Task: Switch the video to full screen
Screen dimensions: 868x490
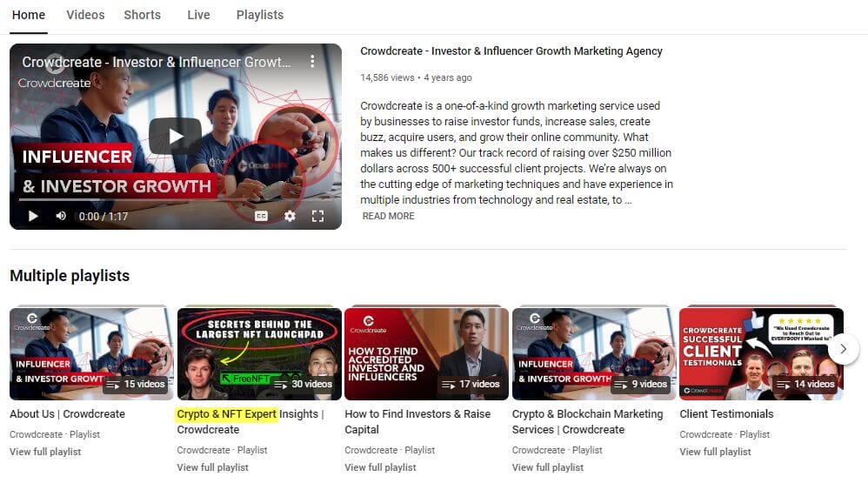Action: pyautogui.click(x=317, y=216)
